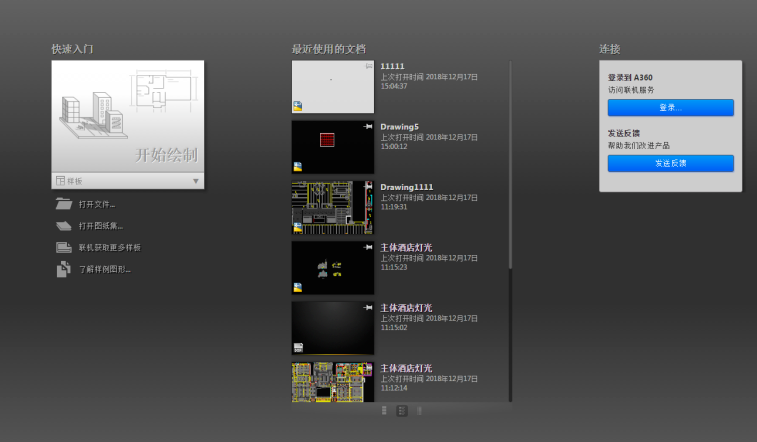Open the 样板 template selector bar

(127, 181)
